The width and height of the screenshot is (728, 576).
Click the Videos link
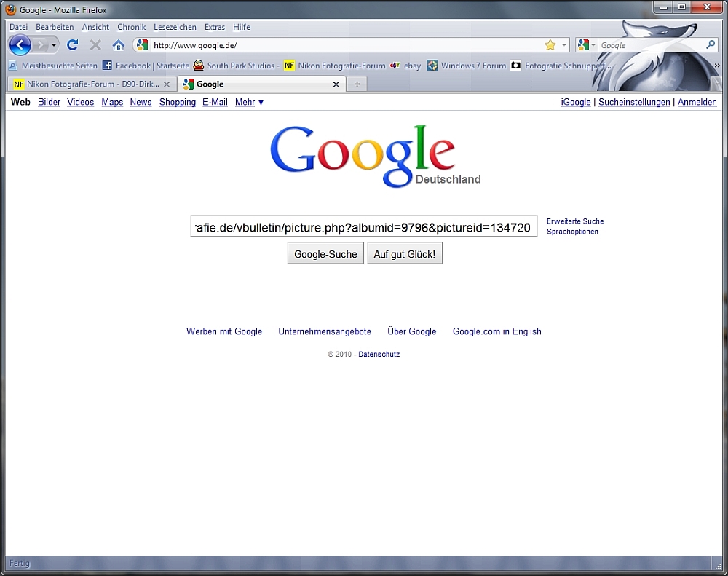(80, 102)
